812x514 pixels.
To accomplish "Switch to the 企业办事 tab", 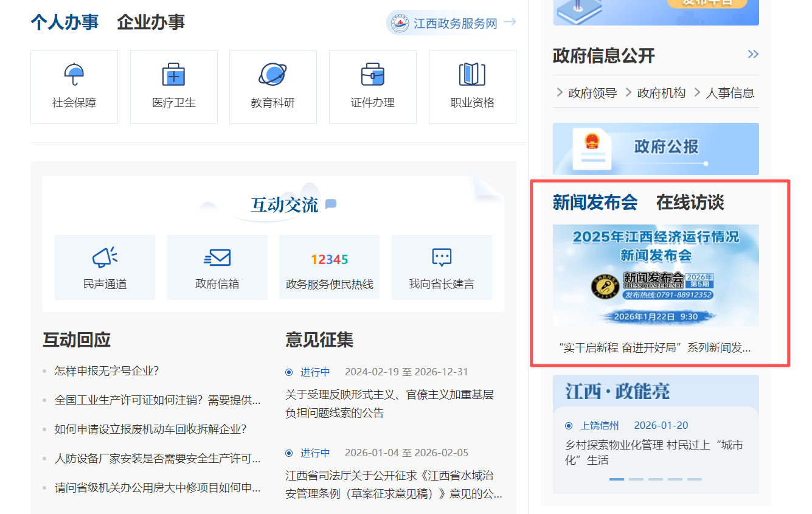I will click(x=151, y=23).
